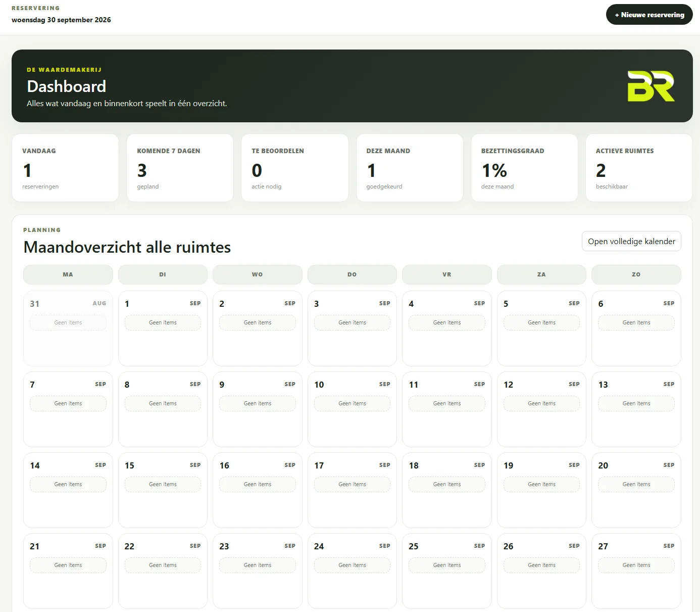The width and height of the screenshot is (700, 612).
Task: Click the MA weekday column header
Action: tap(68, 274)
